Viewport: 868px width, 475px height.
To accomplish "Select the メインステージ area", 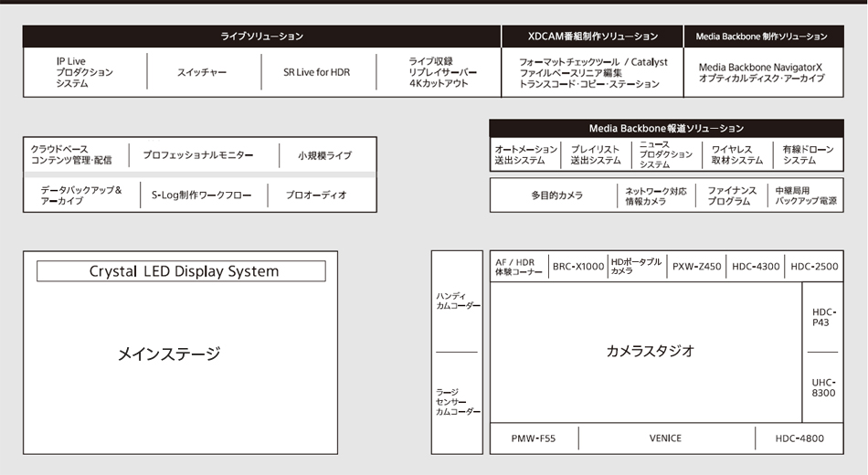I will click(169, 354).
